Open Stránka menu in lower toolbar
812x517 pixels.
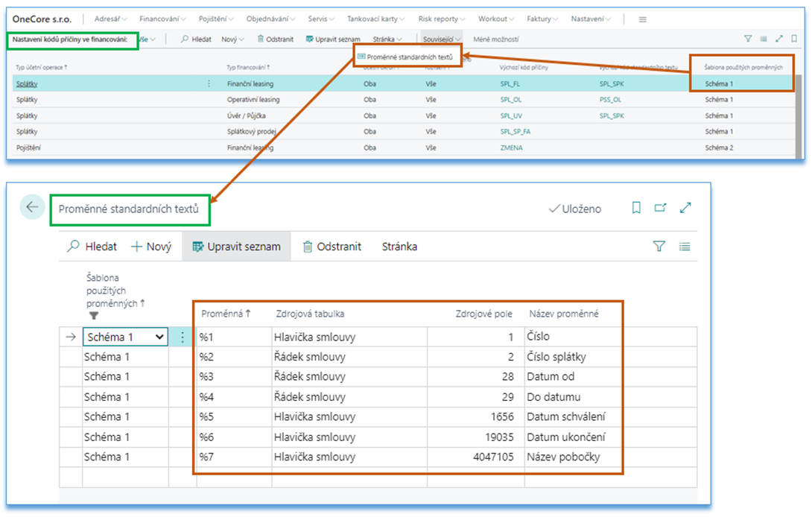pos(399,247)
